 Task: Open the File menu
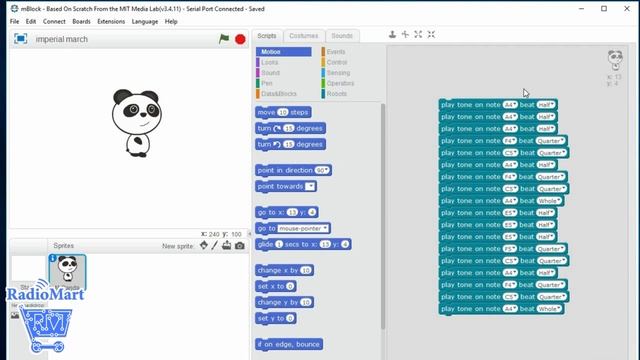[x=14, y=21]
